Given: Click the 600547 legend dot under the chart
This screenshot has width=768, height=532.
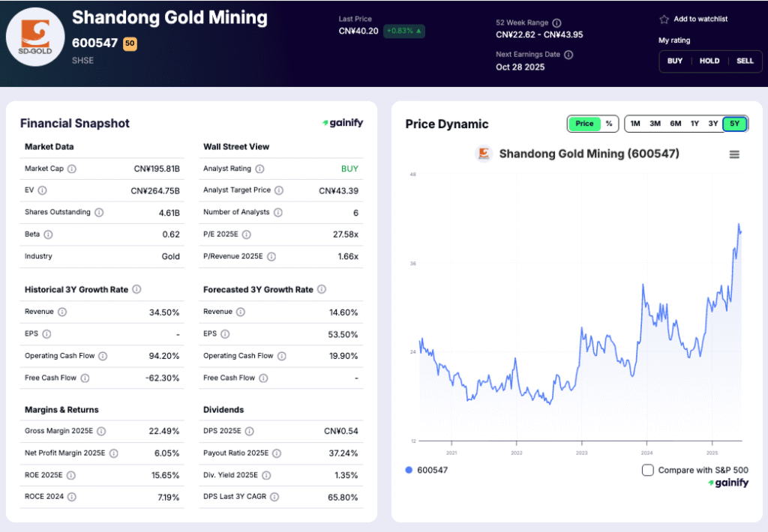Looking at the screenshot, I should 407,468.
